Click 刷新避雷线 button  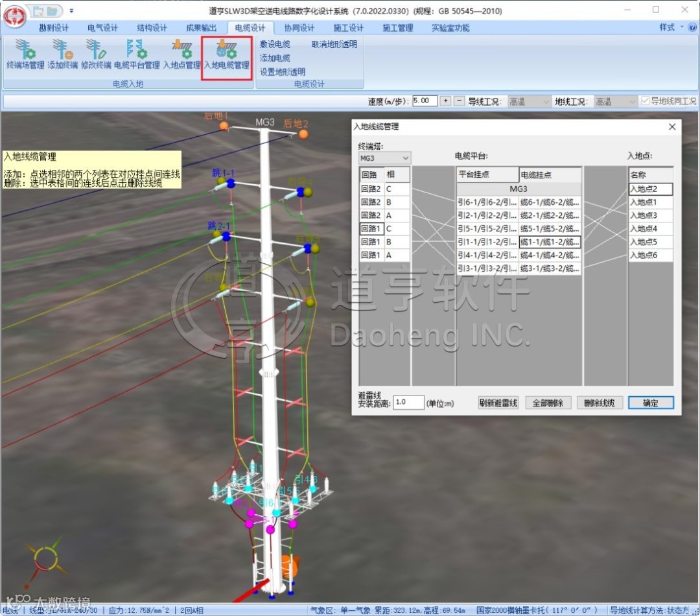[498, 403]
